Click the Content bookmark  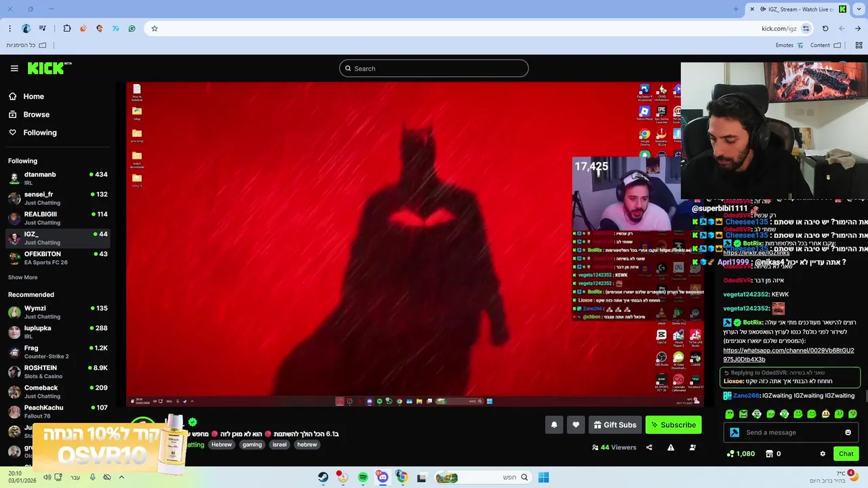click(825, 45)
